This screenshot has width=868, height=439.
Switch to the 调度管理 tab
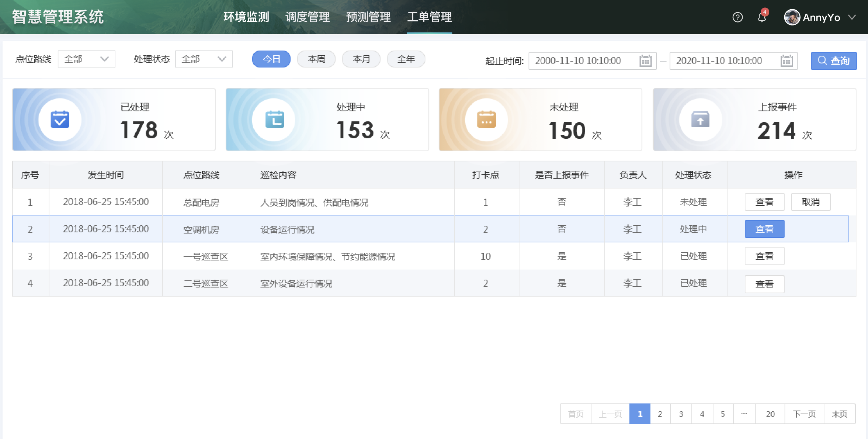(308, 17)
